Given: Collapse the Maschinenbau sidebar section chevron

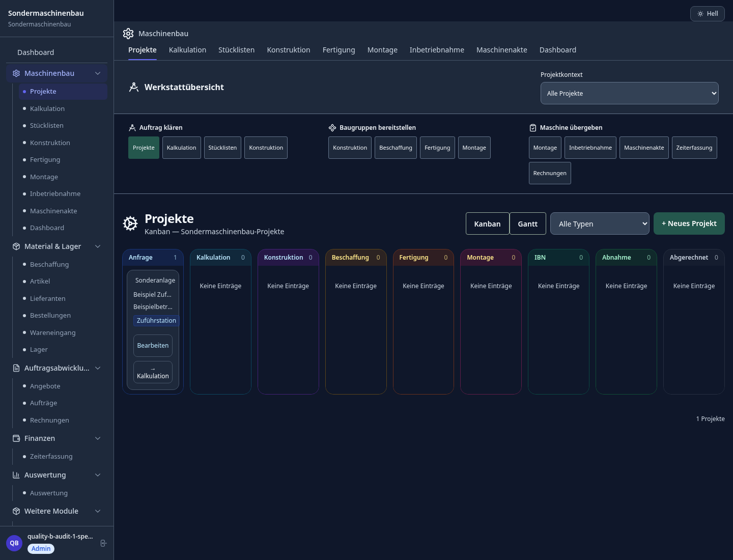Looking at the screenshot, I should coord(98,73).
